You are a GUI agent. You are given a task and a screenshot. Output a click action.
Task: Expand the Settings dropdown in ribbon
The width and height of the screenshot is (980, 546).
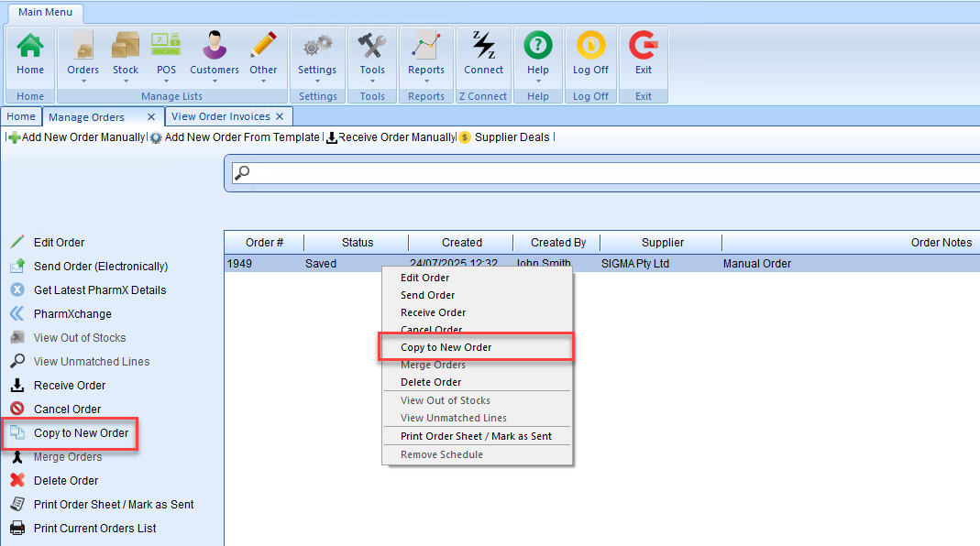point(317,81)
